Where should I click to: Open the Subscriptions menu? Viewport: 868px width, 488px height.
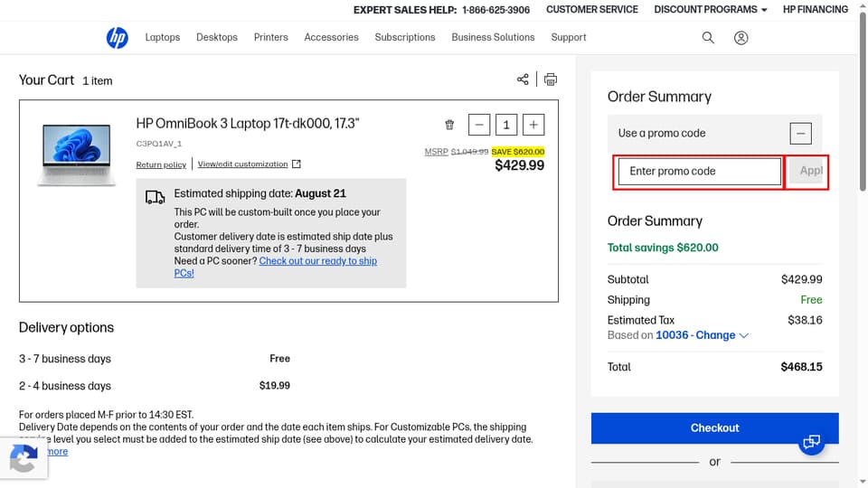click(405, 37)
